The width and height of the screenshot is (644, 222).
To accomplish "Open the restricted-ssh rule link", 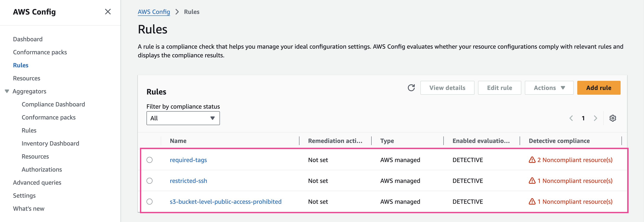I will click(188, 181).
